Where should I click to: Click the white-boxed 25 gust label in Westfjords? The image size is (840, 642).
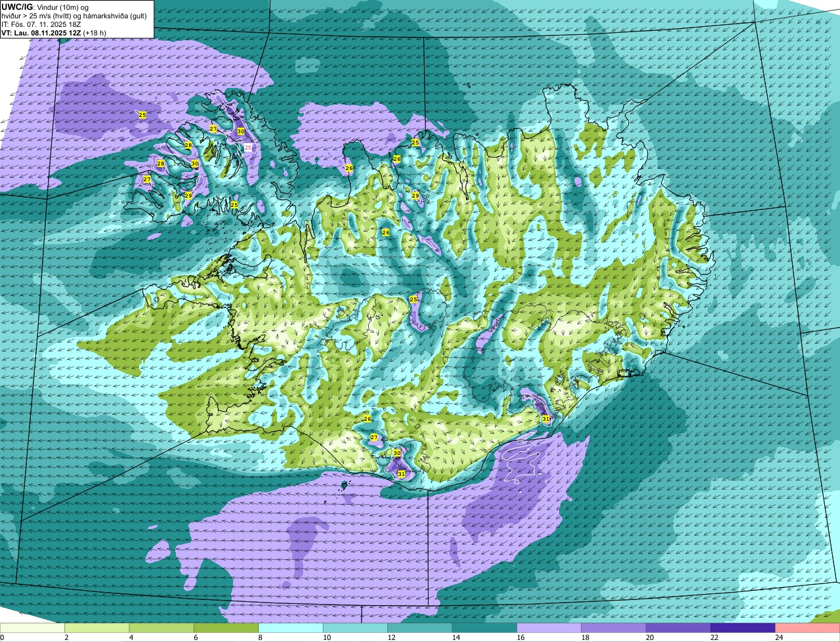click(x=248, y=148)
